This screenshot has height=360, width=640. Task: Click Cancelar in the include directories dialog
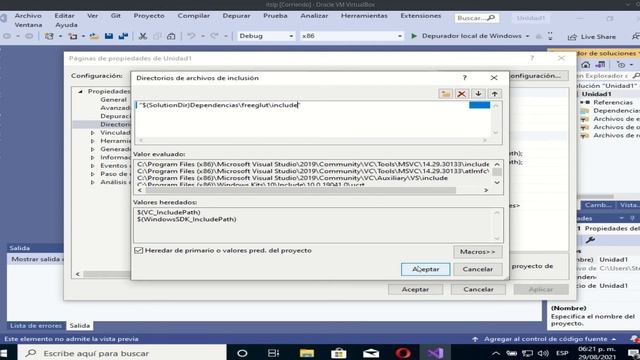pos(478,269)
